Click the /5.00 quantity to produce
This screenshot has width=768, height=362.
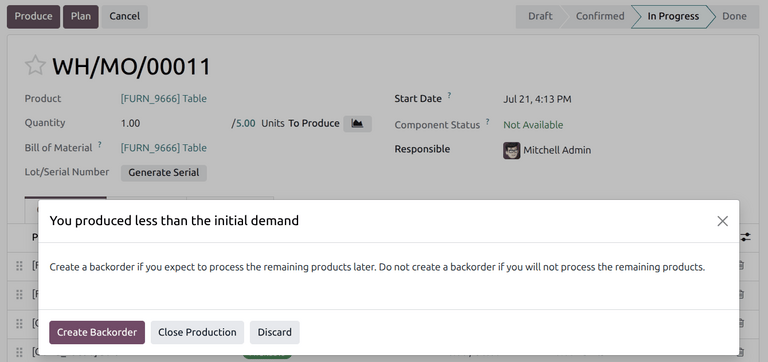click(x=243, y=123)
